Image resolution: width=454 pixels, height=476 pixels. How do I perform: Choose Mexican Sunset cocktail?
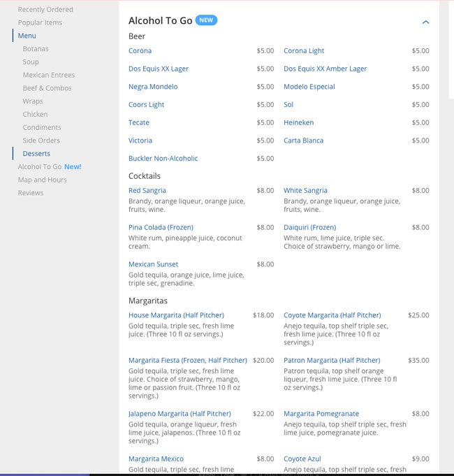point(153,264)
